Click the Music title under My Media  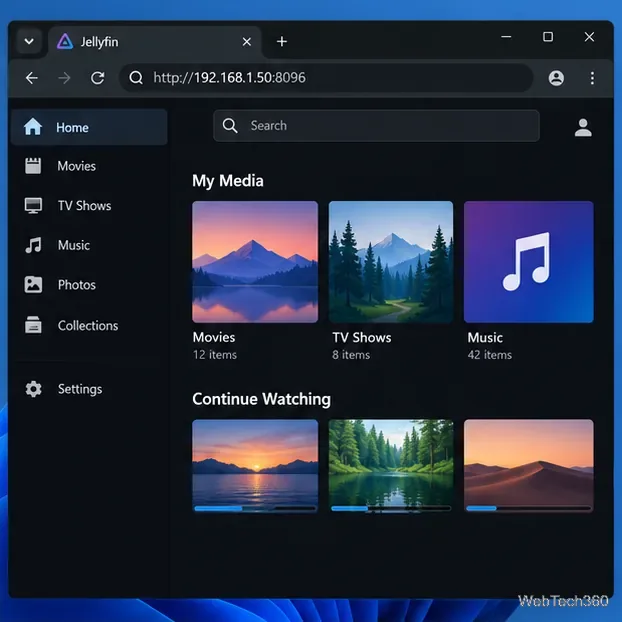[485, 338]
